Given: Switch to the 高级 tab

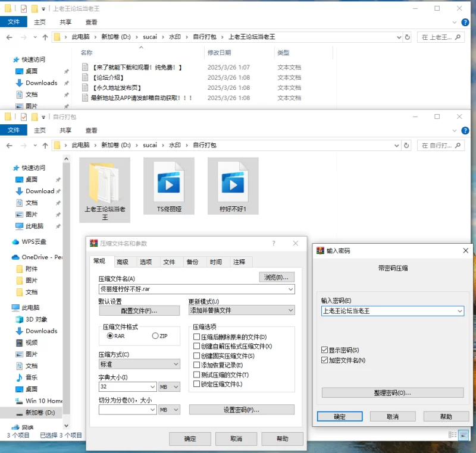Looking at the screenshot, I should click(123, 262).
